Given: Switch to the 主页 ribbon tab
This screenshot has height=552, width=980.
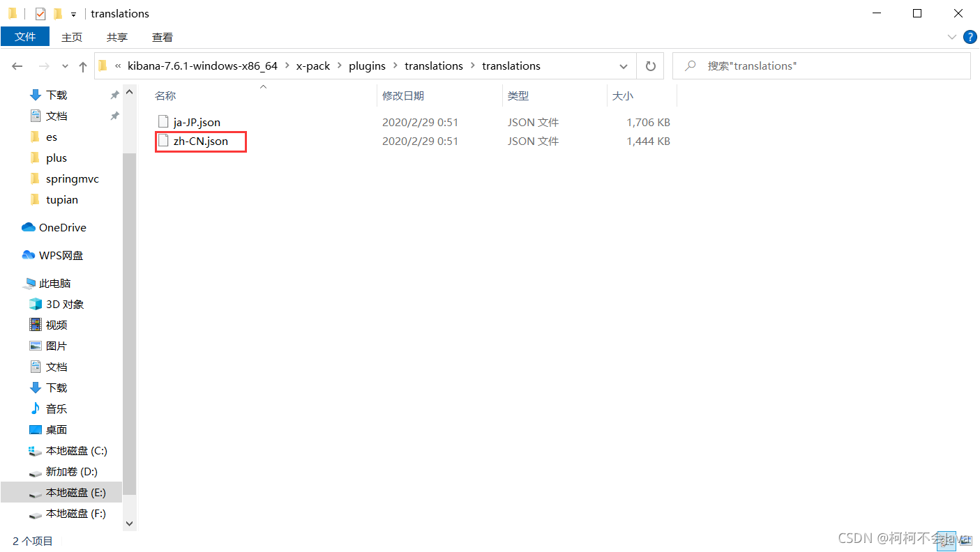Looking at the screenshot, I should click(x=72, y=37).
